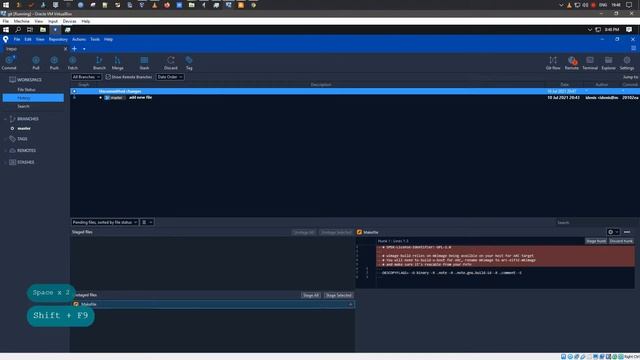Expand the REMOTES sidebar section
The image size is (640, 360).
point(5,151)
